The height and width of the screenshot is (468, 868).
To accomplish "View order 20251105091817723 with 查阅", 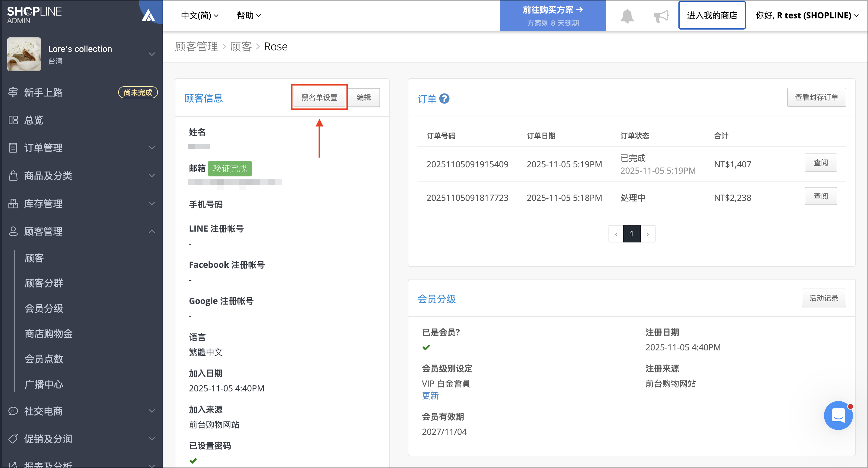I will (820, 196).
